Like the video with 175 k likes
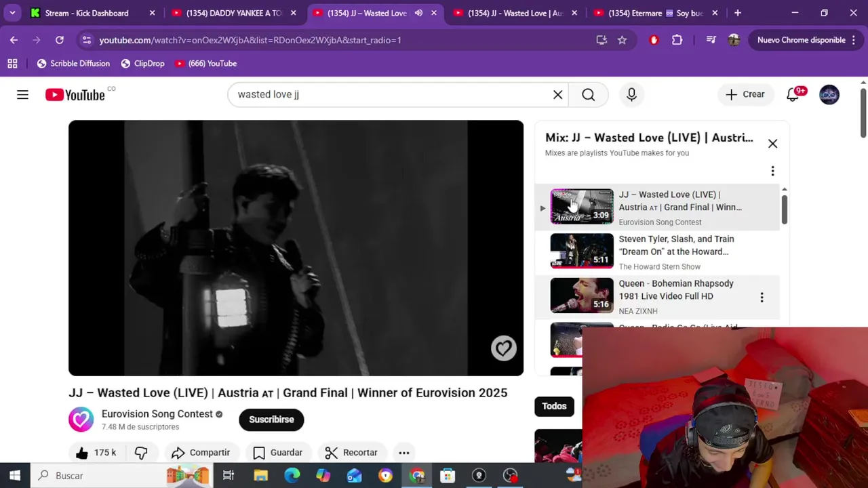Viewport: 868px width, 488px height. (97, 453)
